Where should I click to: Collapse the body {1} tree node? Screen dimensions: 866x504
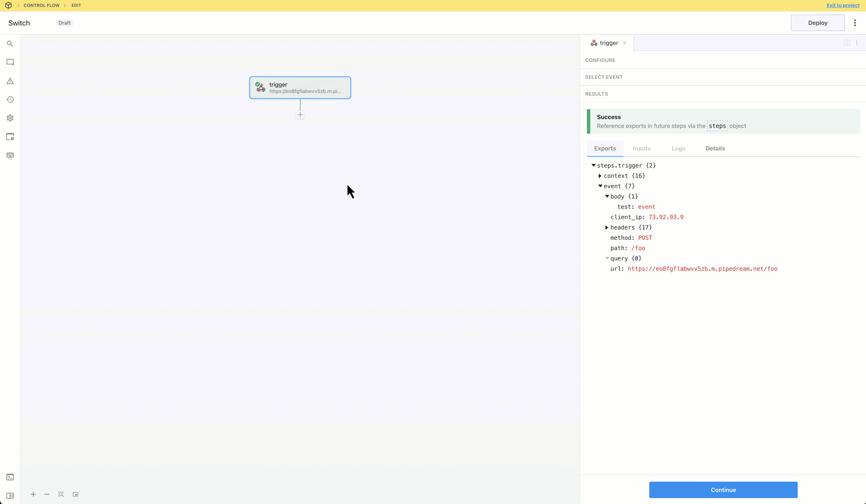click(607, 196)
